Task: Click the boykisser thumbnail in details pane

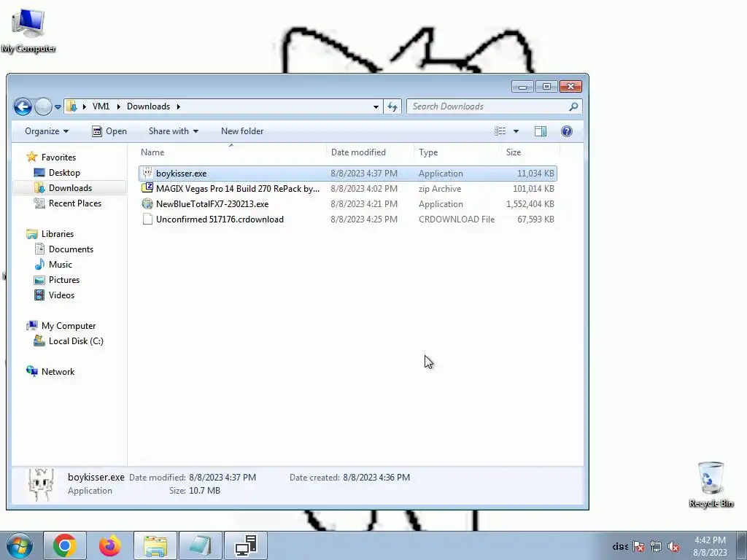Action: (x=41, y=485)
